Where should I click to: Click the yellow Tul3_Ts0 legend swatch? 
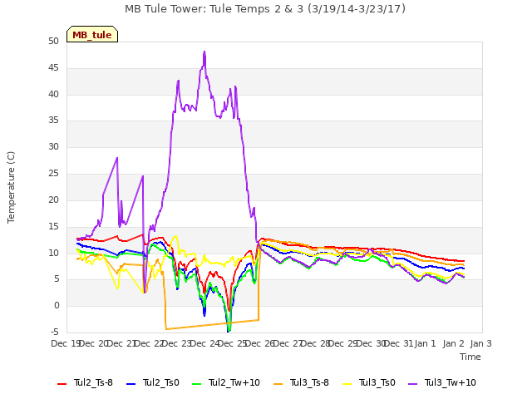[x=347, y=384]
